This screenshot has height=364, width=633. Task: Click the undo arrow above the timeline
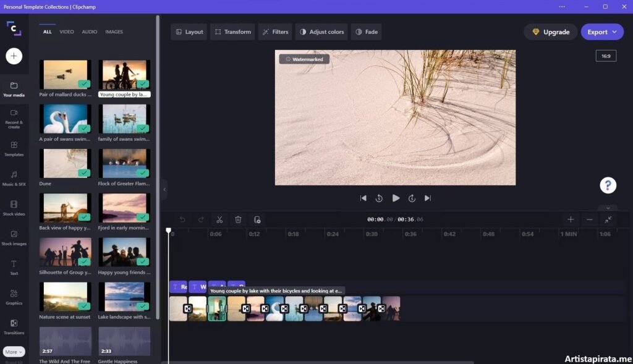click(x=182, y=219)
